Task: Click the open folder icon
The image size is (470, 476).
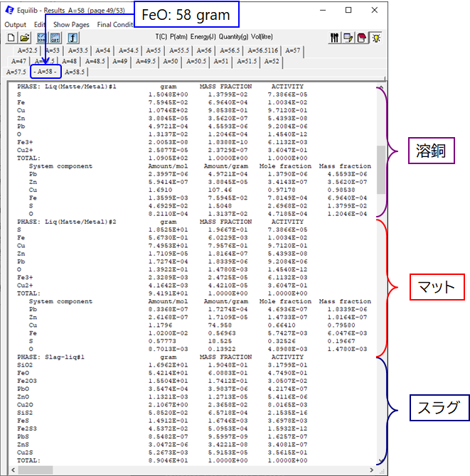Action: 24,38
